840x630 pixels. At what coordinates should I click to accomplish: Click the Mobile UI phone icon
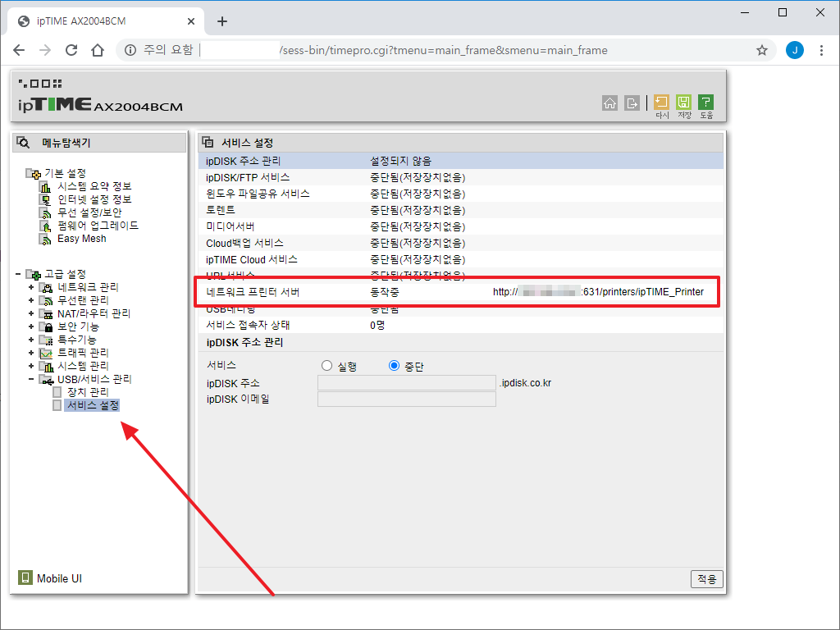pos(25,577)
